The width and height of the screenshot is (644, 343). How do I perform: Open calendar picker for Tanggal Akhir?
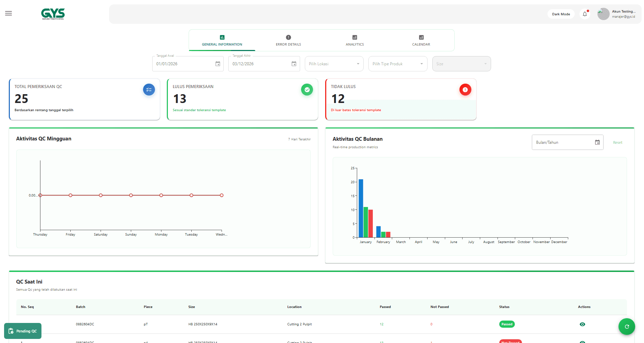click(x=294, y=64)
